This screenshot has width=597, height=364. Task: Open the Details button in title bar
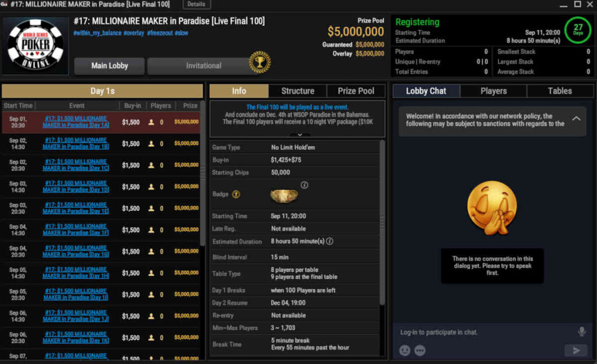point(196,4)
